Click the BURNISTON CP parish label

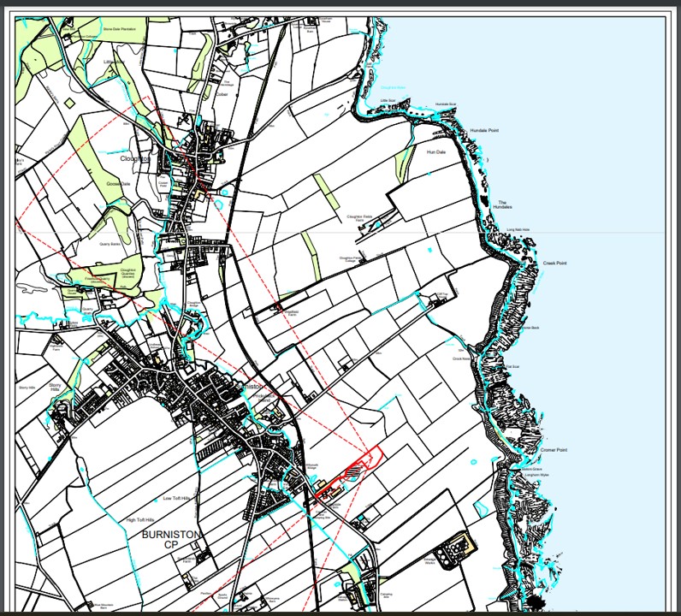(172, 539)
